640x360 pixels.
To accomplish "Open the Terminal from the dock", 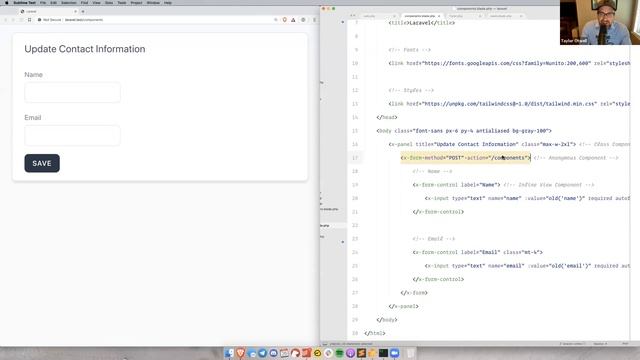I will pyautogui.click(x=383, y=353).
